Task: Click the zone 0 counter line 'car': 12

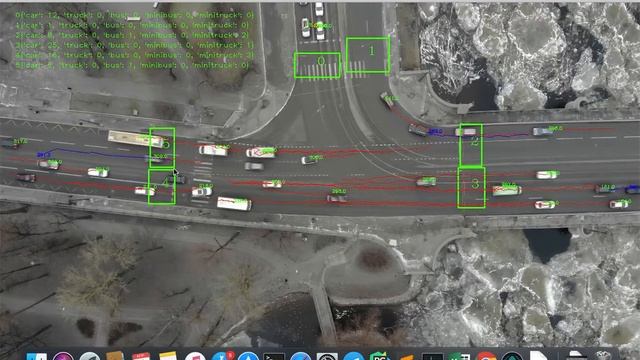Action: point(134,16)
